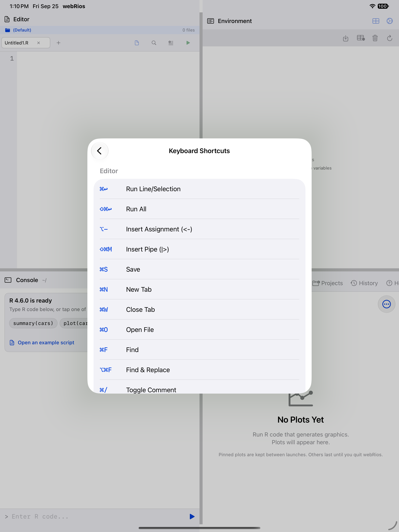Click the Toggle Comment shortcut row
This screenshot has width=399, height=532.
(199, 387)
